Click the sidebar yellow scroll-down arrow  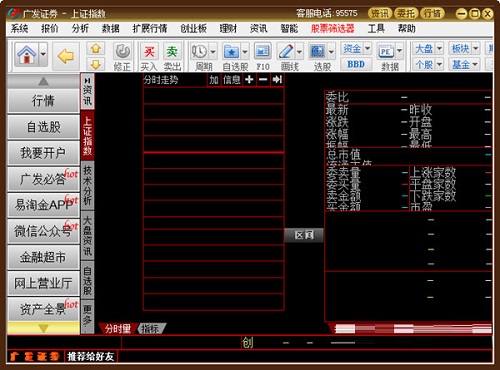tap(43, 328)
